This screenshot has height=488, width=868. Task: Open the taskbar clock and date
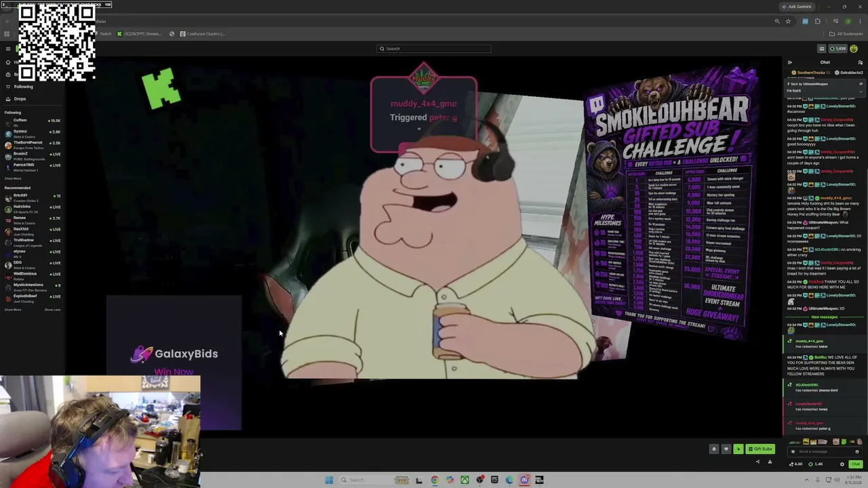tap(853, 480)
